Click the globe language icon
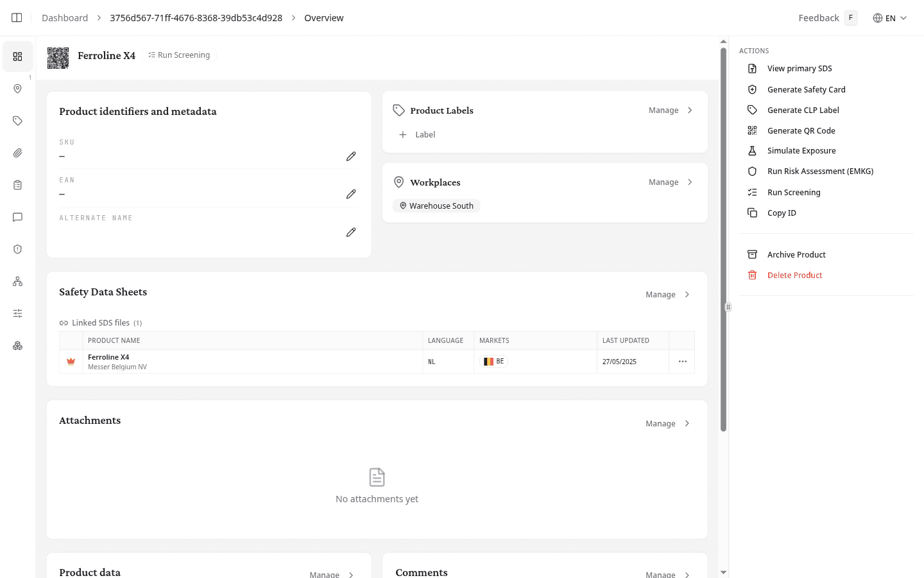The width and height of the screenshot is (924, 578). (878, 18)
